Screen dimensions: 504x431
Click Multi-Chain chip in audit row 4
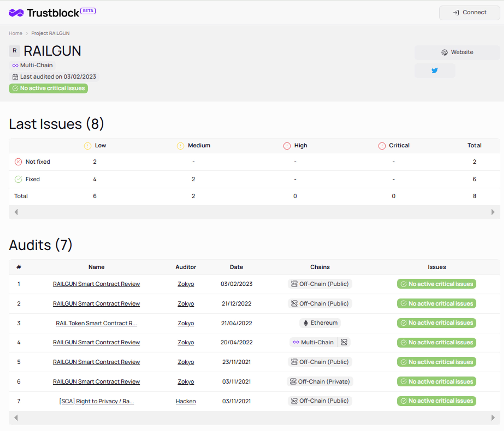(313, 342)
